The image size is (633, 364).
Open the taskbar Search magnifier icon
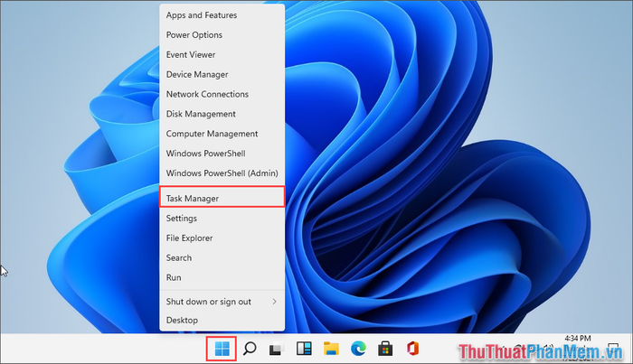pyautogui.click(x=250, y=348)
